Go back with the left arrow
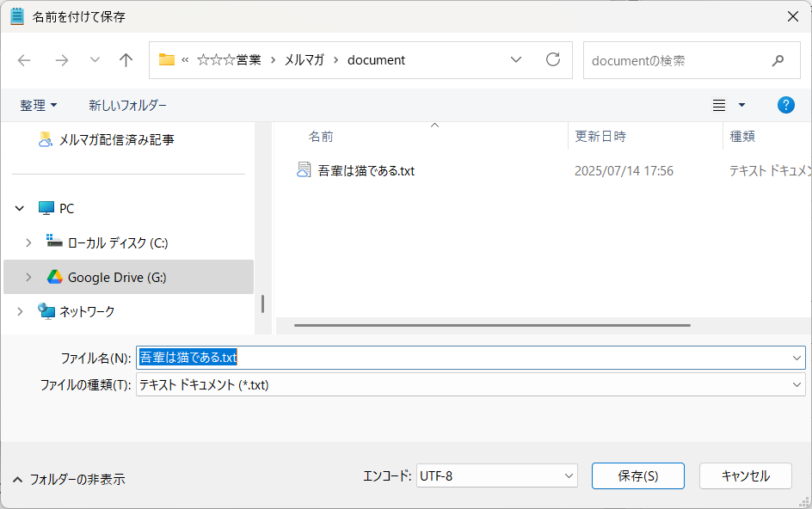This screenshot has height=509, width=812. click(x=24, y=60)
